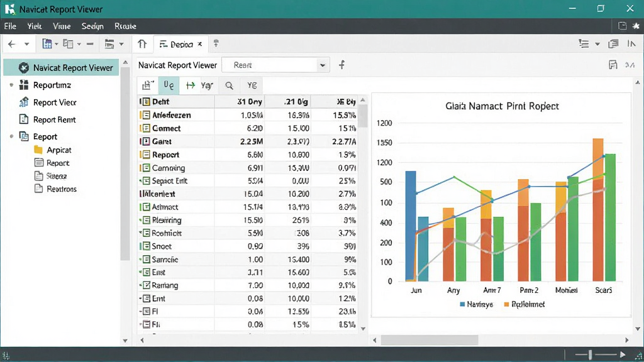
Task: Click the rows layout toolbar icon
Action: click(109, 44)
